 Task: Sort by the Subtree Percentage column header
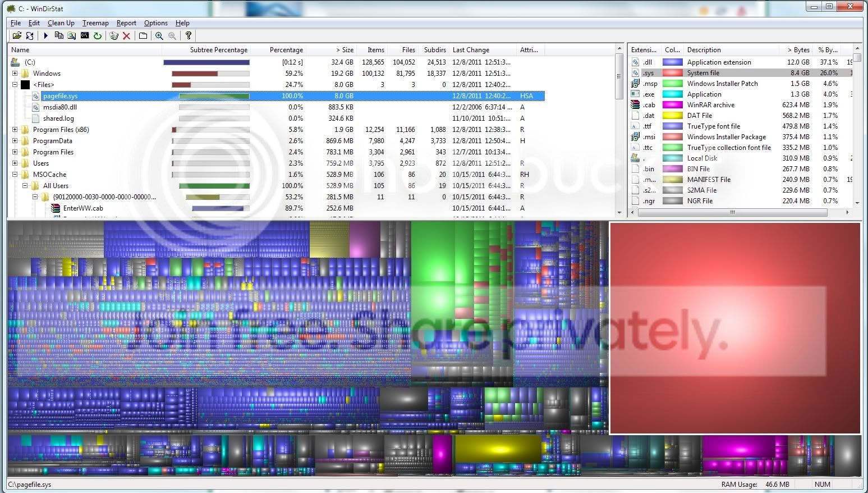206,50
